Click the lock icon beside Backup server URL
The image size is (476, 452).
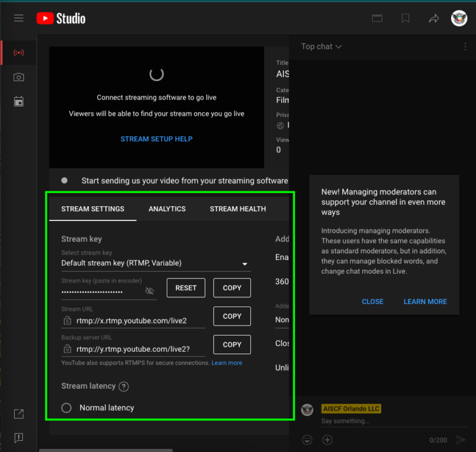tap(68, 349)
